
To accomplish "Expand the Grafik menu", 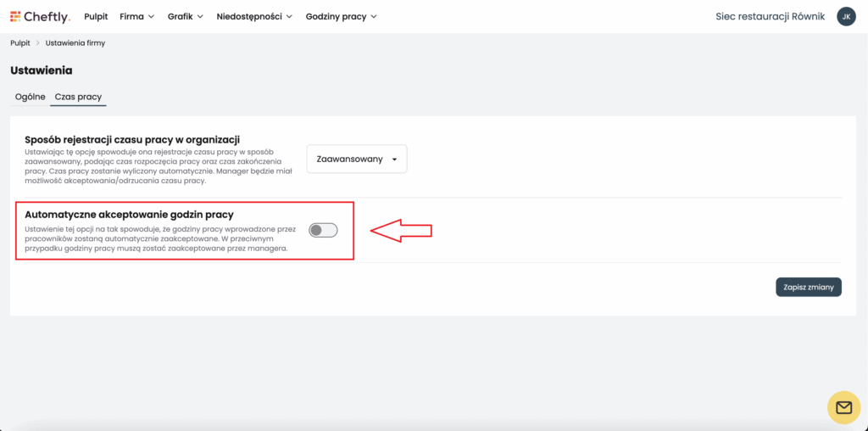I will coord(186,17).
